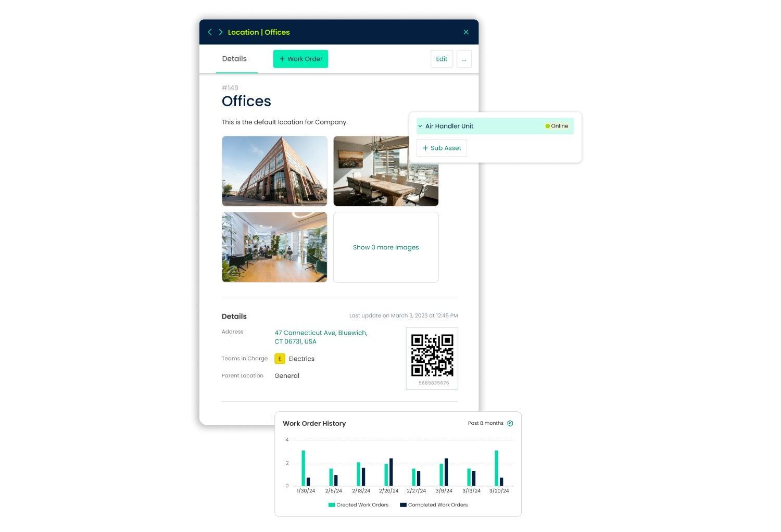The height and width of the screenshot is (532, 781).
Task: Open the Details tab
Action: [x=234, y=59]
